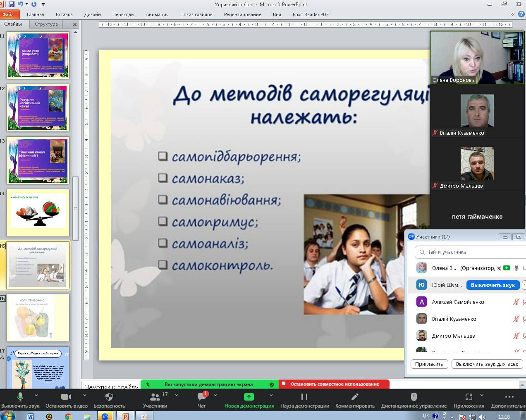Click Остановить совместное использование button

click(x=334, y=384)
